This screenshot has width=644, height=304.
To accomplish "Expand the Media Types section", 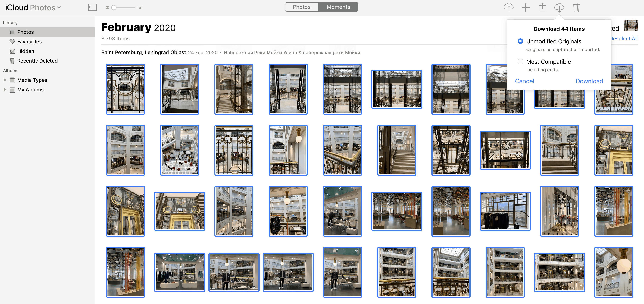I will [5, 80].
